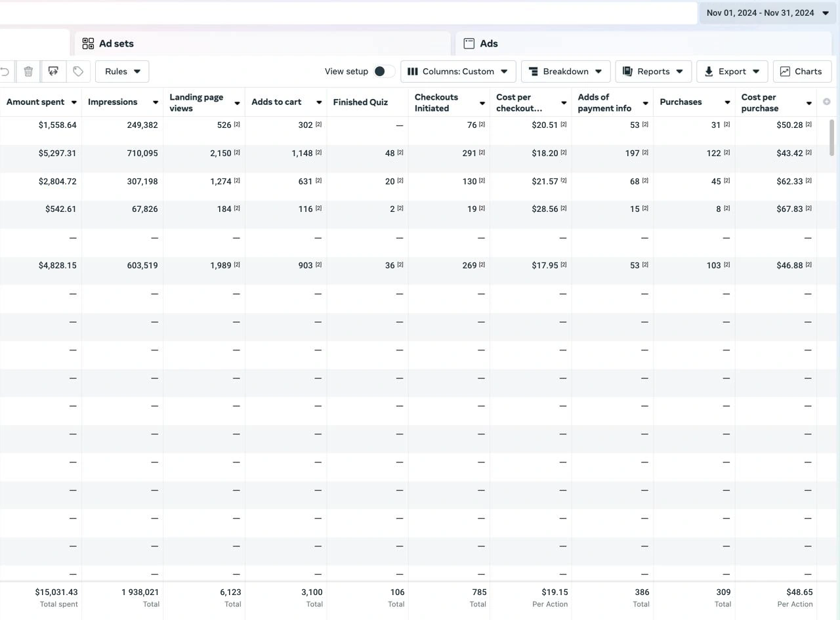Click the plus icon to add column

tap(826, 102)
